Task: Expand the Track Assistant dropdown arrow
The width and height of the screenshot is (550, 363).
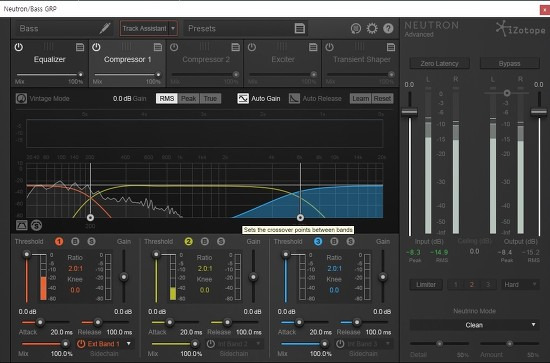Action: click(x=173, y=28)
